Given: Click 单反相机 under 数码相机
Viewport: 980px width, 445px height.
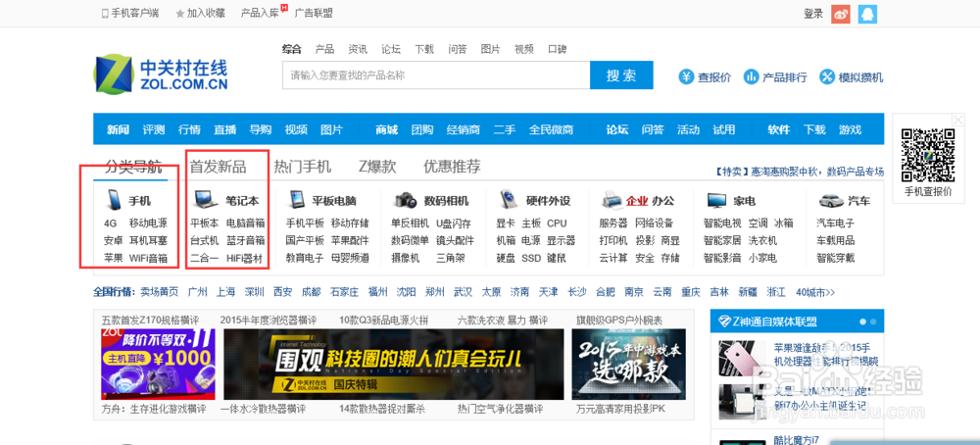Looking at the screenshot, I should point(410,223).
